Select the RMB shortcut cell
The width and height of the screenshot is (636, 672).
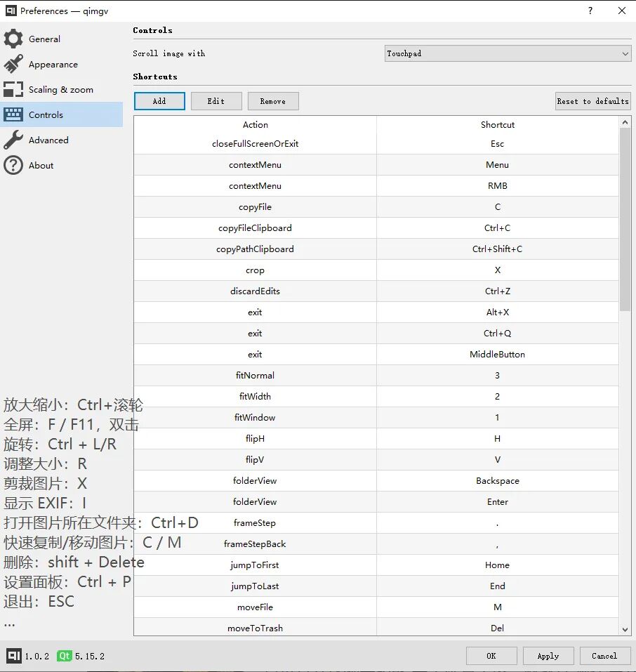tap(497, 185)
